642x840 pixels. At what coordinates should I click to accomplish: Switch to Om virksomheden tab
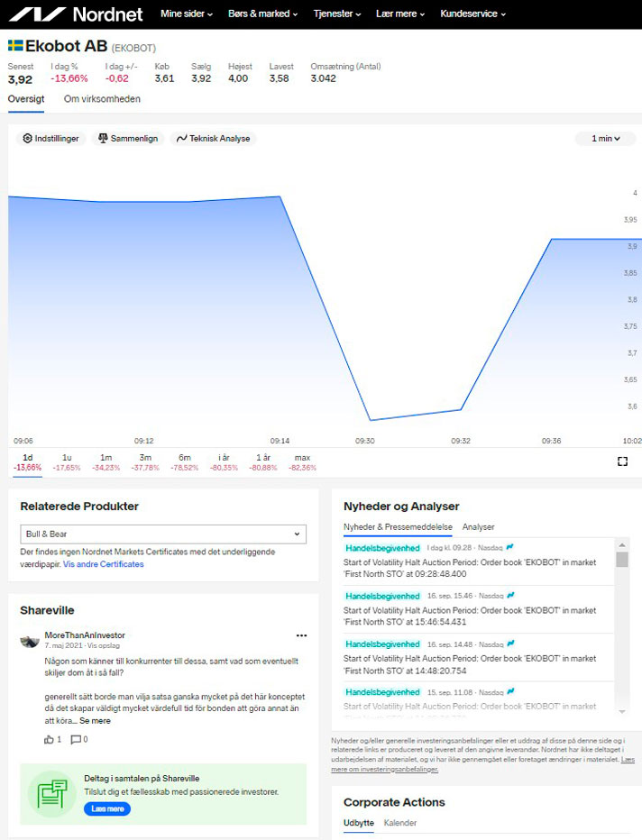coord(102,99)
